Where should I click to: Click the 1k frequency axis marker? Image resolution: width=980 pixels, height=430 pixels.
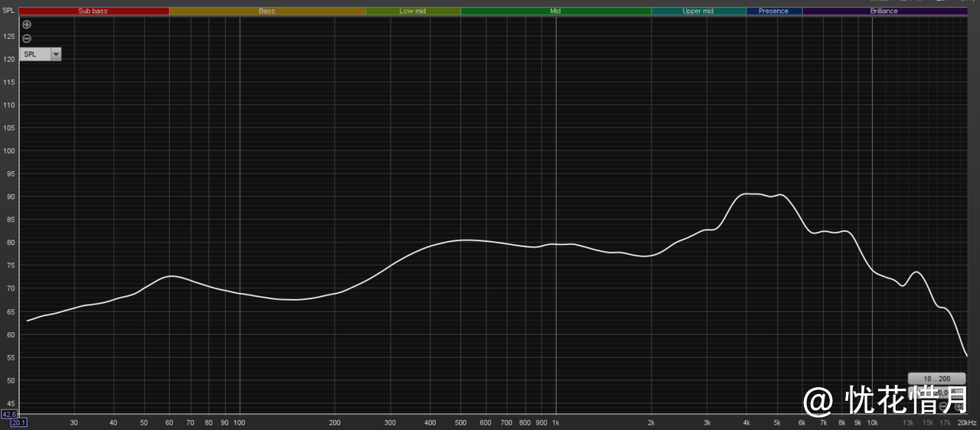(556, 422)
